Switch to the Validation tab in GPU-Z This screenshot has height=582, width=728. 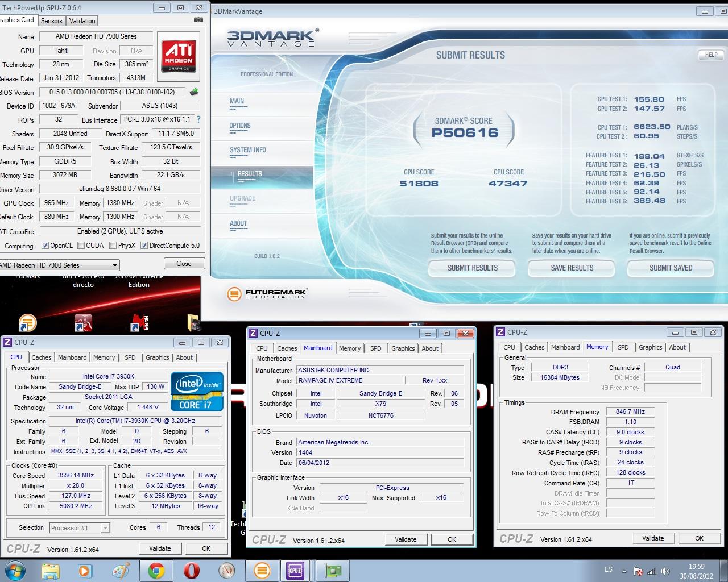click(x=82, y=20)
